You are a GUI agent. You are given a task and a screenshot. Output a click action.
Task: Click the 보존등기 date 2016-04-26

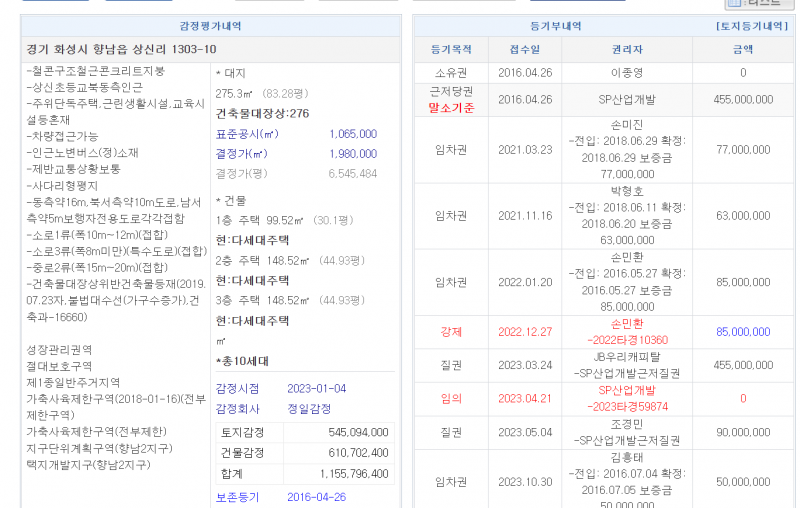316,497
